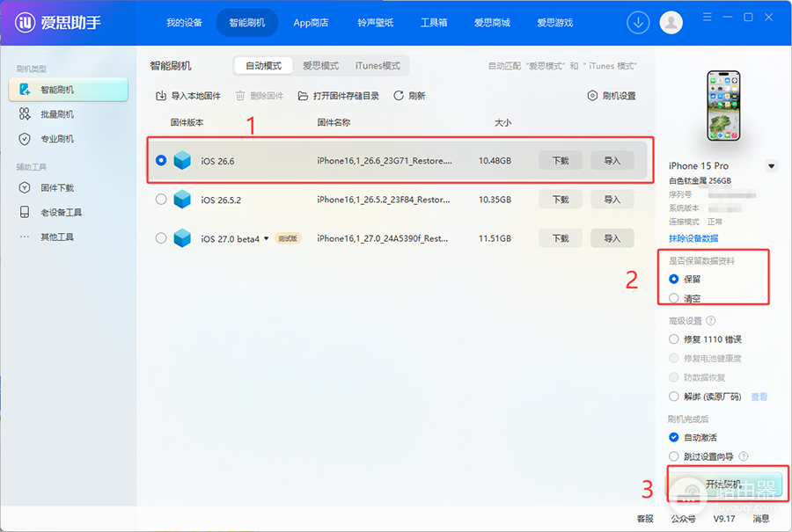Click 下载 for iOS 26.6
The width and height of the screenshot is (792, 532).
[x=561, y=161]
